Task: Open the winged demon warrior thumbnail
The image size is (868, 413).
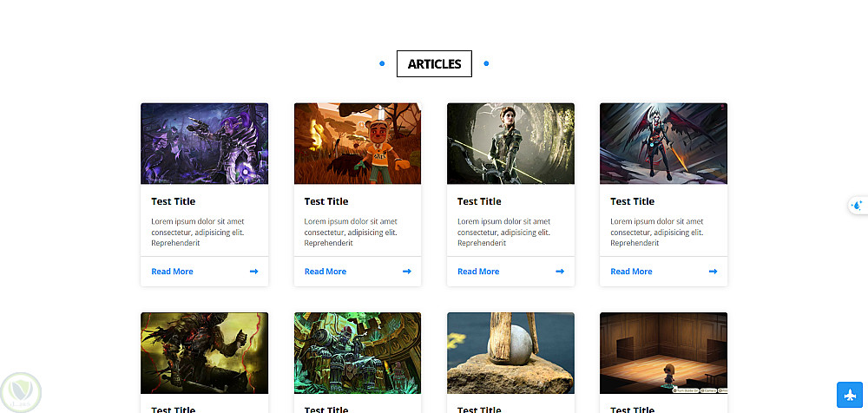Action: pyautogui.click(x=664, y=143)
